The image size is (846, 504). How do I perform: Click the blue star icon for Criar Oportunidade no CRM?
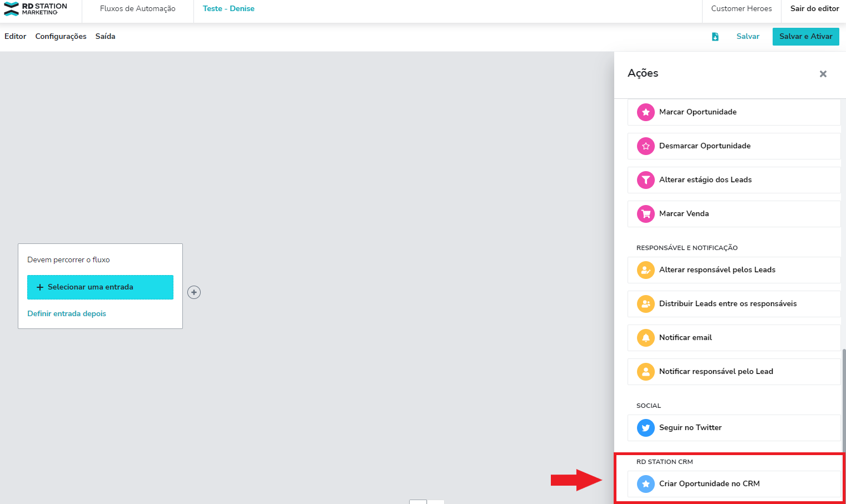[x=645, y=484]
